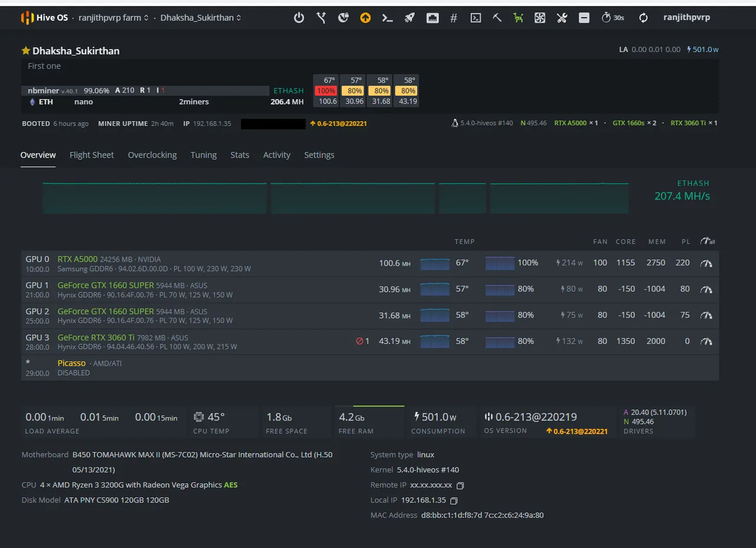Click the rocket flight sheet icon
Image resolution: width=756 pixels, height=548 pixels.
coord(409,18)
